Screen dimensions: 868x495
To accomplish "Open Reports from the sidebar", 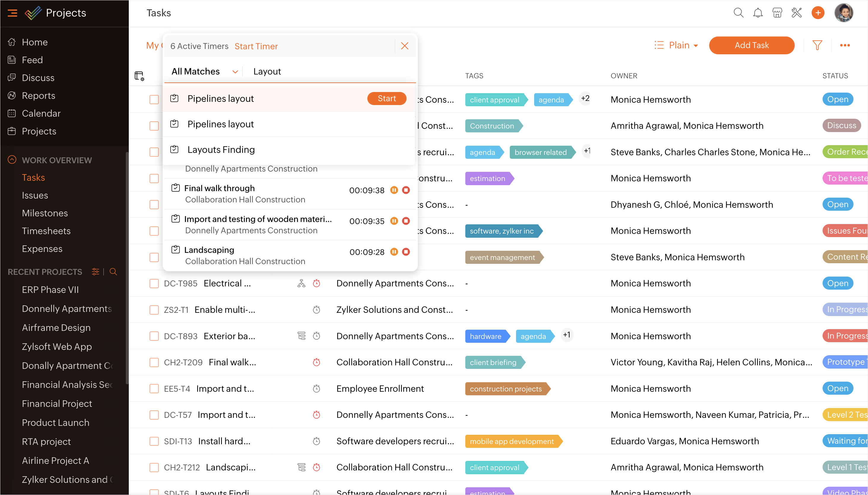I will tap(38, 96).
